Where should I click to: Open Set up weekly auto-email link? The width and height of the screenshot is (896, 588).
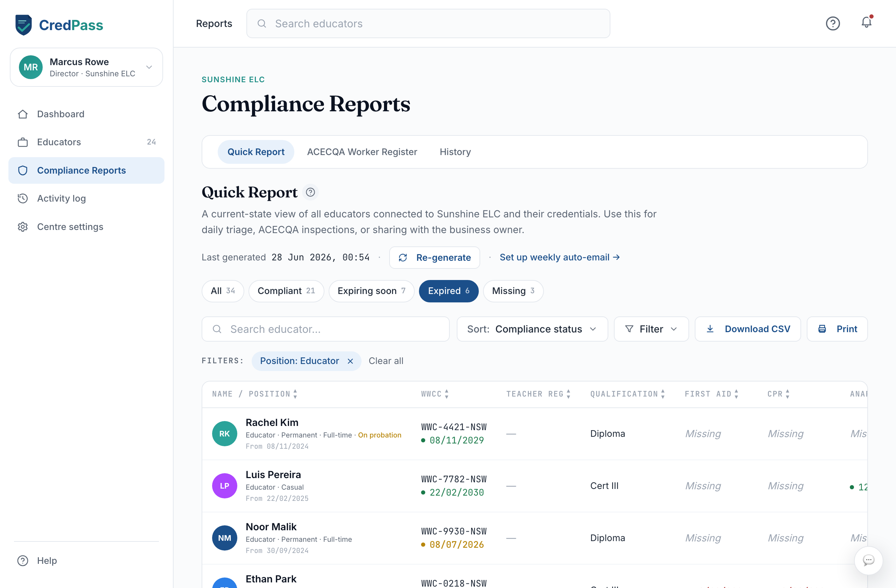pyautogui.click(x=559, y=257)
